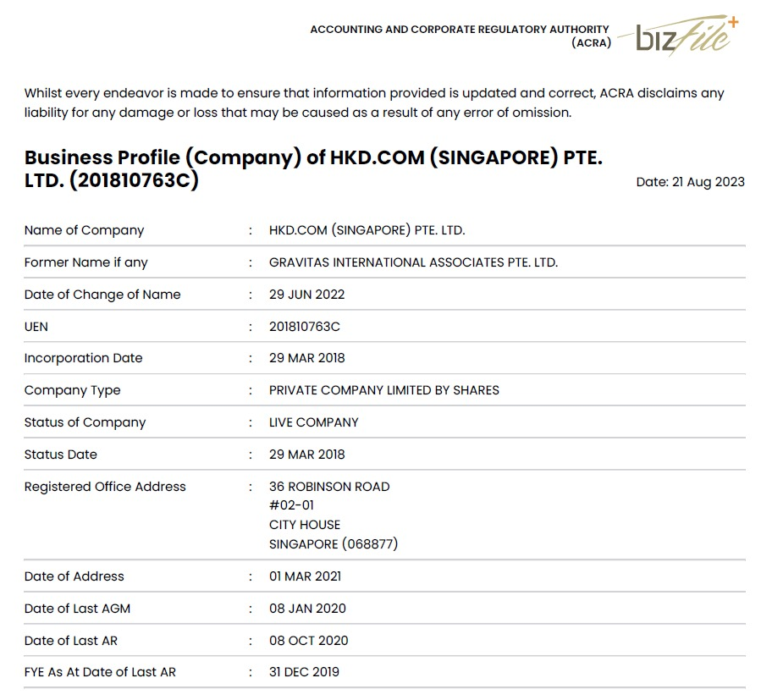Screen dimensions: 761x700
Task: Click the FYE date 31 DEC 2019
Action: (x=304, y=672)
